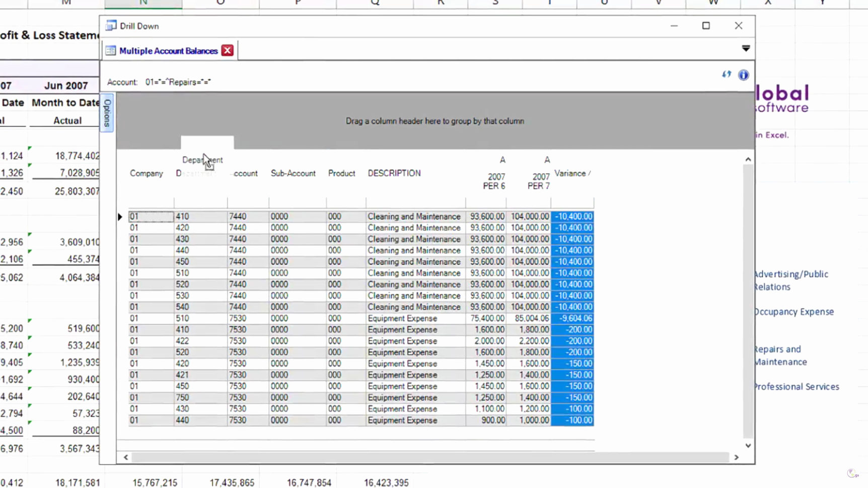This screenshot has width=868, height=488.
Task: Click the grouping area labeled Drag a column header
Action: [435, 121]
